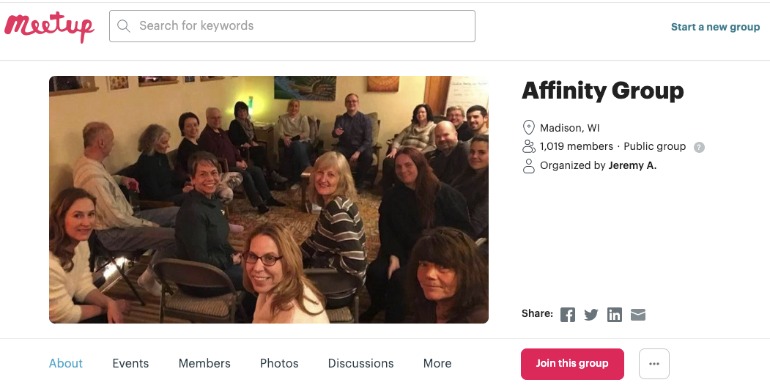Share the group on Twitter
Image resolution: width=770 pixels, height=387 pixels.
point(591,314)
